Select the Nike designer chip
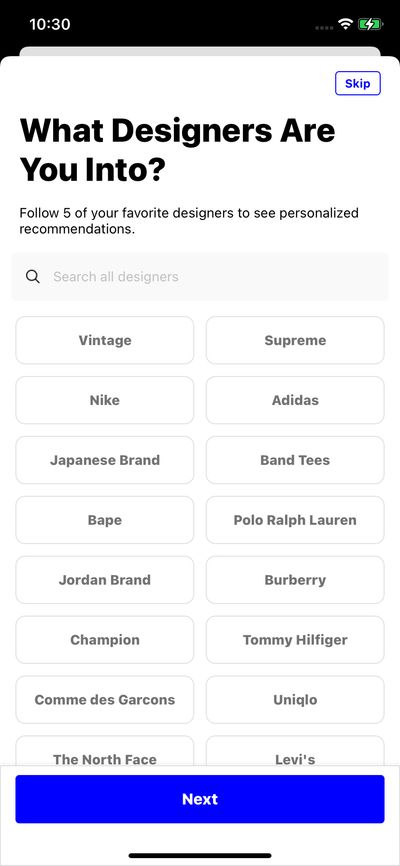Screen dimensions: 400x866 coord(105,400)
